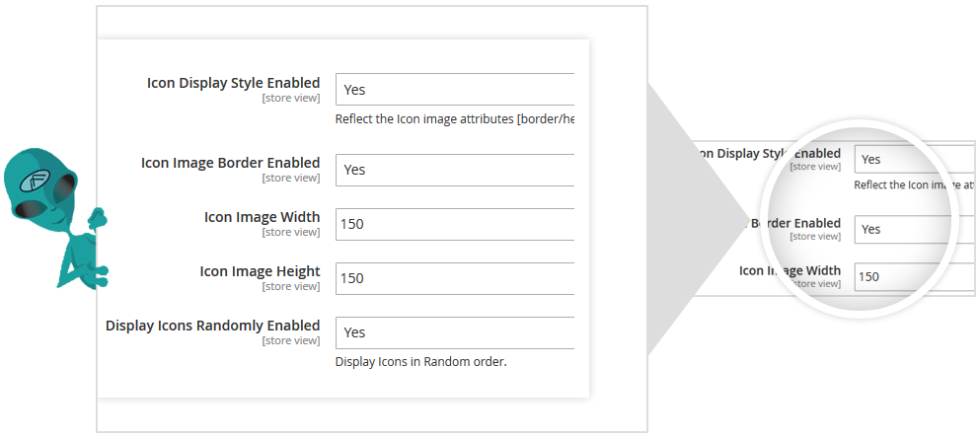Image resolution: width=980 pixels, height=439 pixels.
Task: Open Icon Image Border Enabled dropdown in main panel
Action: click(455, 170)
